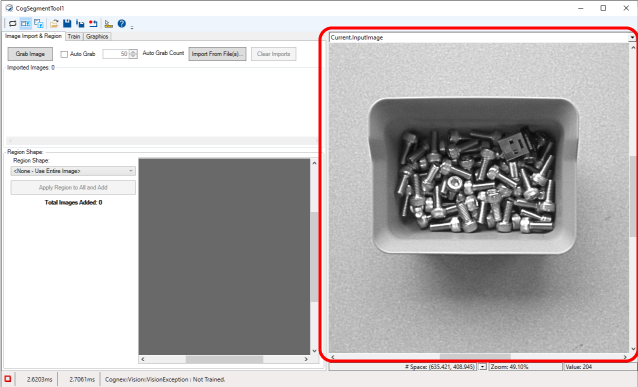The width and height of the screenshot is (638, 387).
Task: Open floating tool display window icon
Action: click(x=39, y=24)
